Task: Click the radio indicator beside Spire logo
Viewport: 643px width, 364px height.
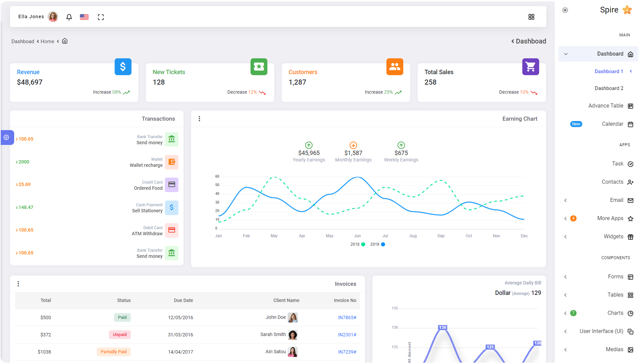Action: (x=565, y=10)
